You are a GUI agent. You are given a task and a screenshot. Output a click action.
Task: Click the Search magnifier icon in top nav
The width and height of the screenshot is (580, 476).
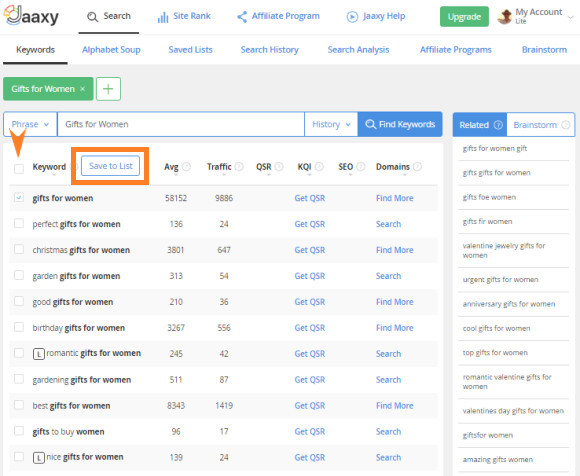pyautogui.click(x=92, y=17)
